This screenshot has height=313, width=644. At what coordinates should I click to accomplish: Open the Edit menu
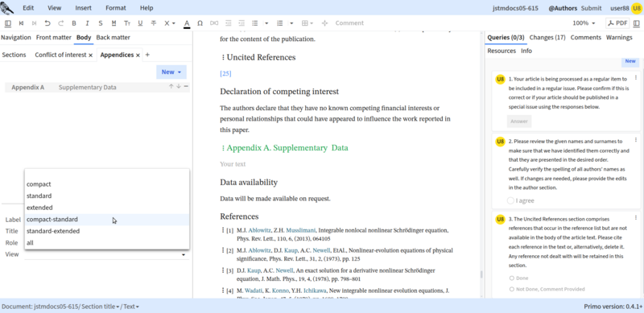28,8
